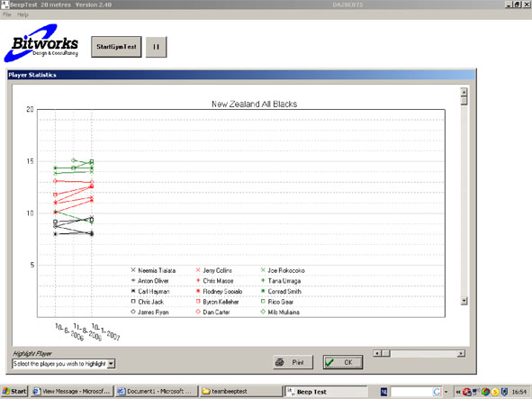
Task: Click Carl Hayman legend entry
Action: (x=150, y=291)
